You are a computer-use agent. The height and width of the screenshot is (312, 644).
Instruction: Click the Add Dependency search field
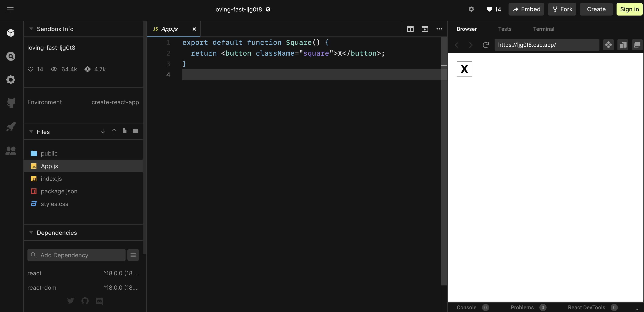pyautogui.click(x=76, y=255)
